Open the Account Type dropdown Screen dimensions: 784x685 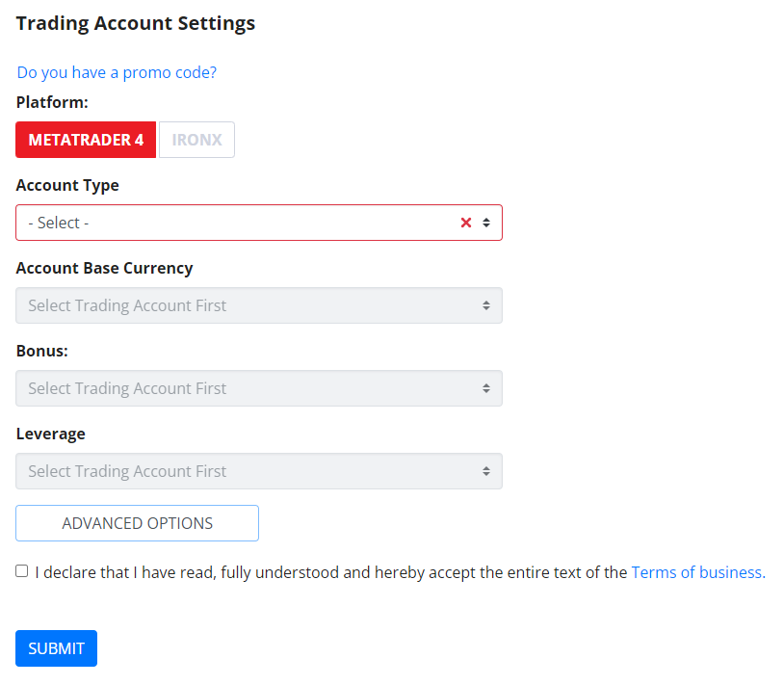(x=259, y=223)
